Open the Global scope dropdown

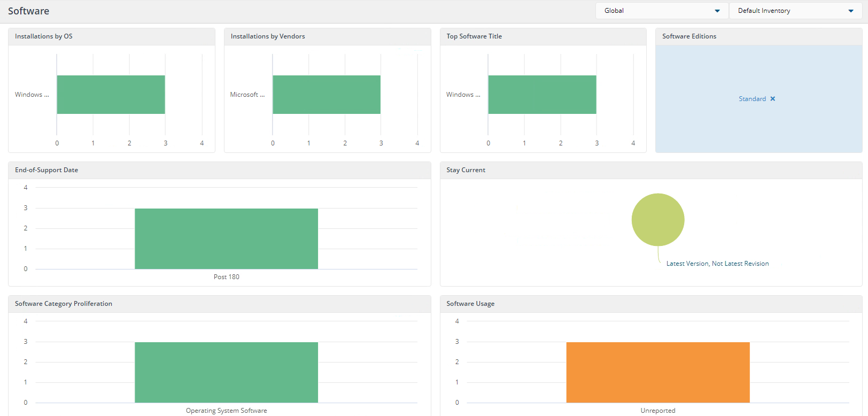point(662,11)
